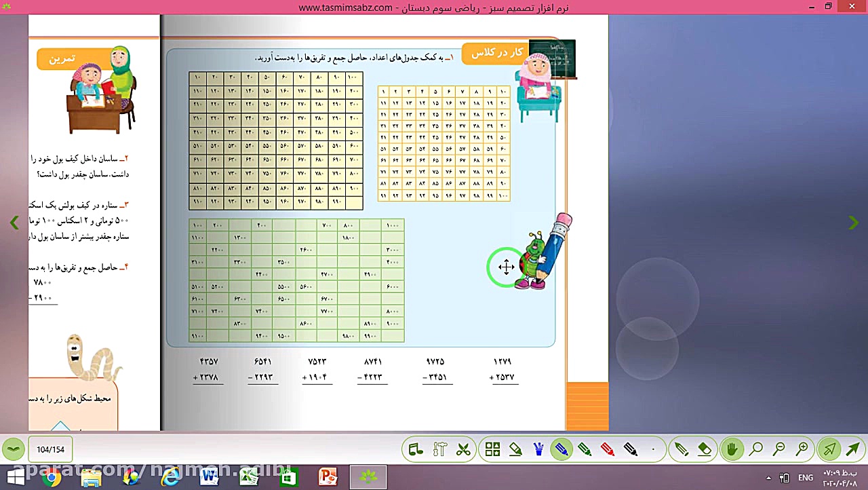Open File Explorer from the taskbar

tap(91, 478)
